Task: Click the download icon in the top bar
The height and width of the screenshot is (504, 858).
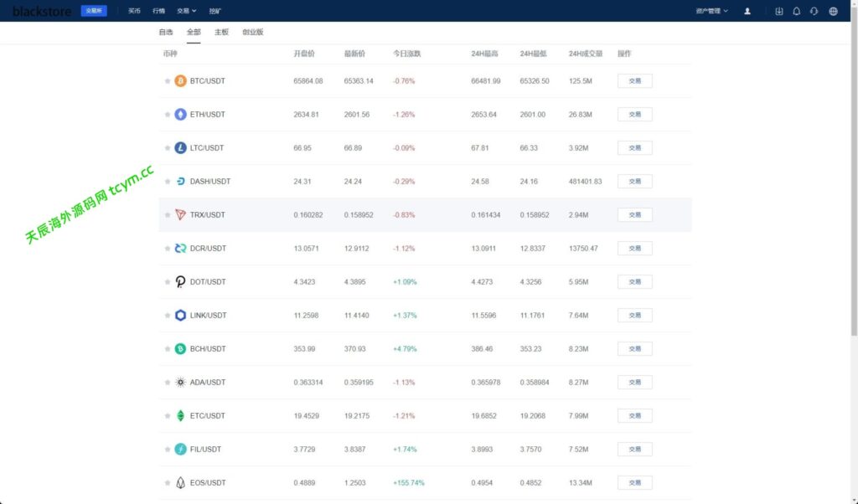Action: pyautogui.click(x=779, y=12)
